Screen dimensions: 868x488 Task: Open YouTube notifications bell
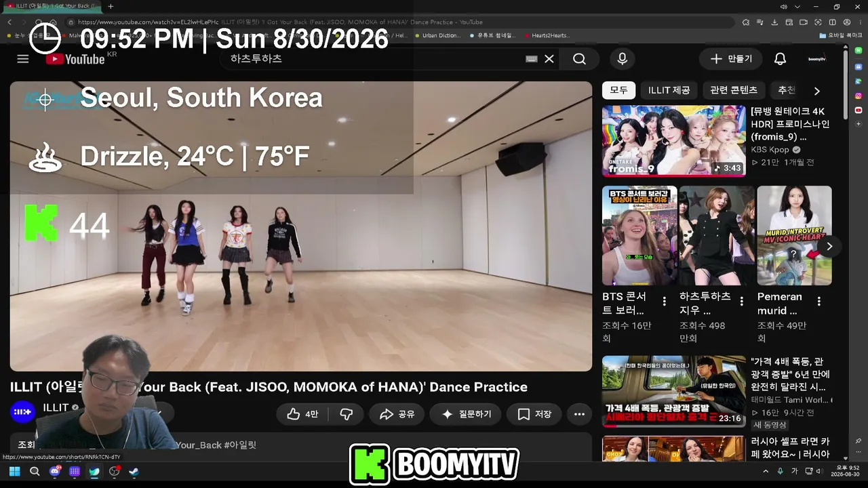781,59
